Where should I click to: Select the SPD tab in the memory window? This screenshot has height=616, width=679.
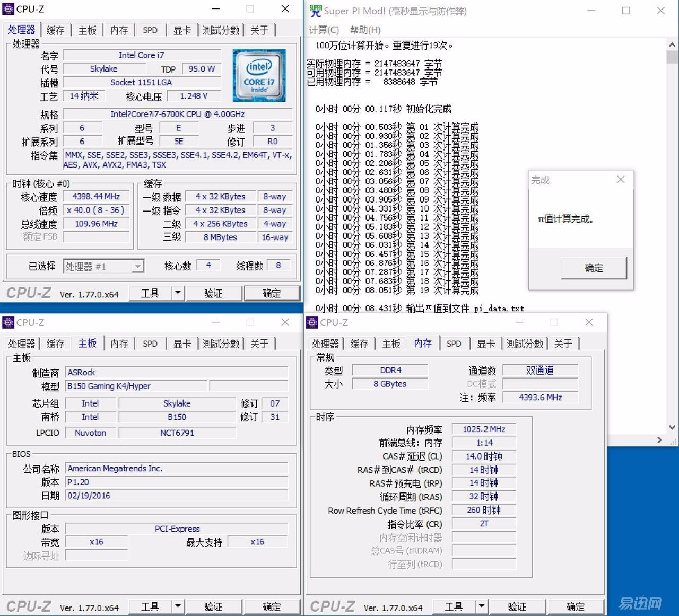click(454, 344)
